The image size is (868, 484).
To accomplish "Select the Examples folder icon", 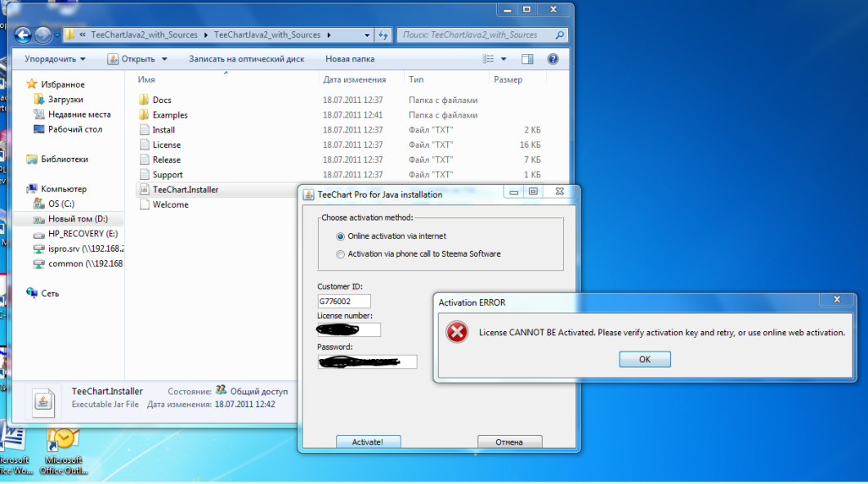I will click(x=144, y=114).
